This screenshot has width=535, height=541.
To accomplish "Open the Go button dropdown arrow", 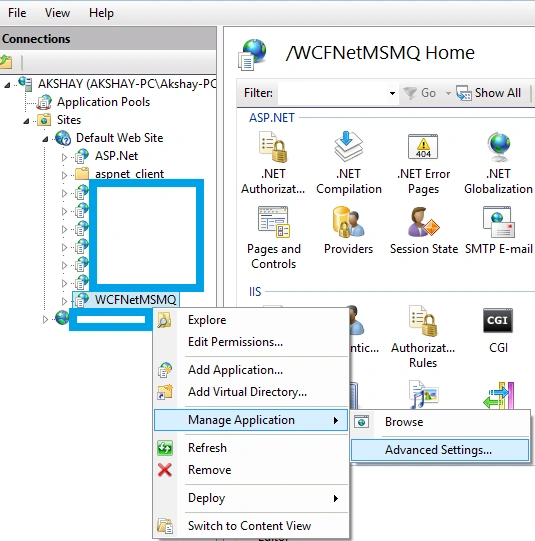I will point(448,93).
